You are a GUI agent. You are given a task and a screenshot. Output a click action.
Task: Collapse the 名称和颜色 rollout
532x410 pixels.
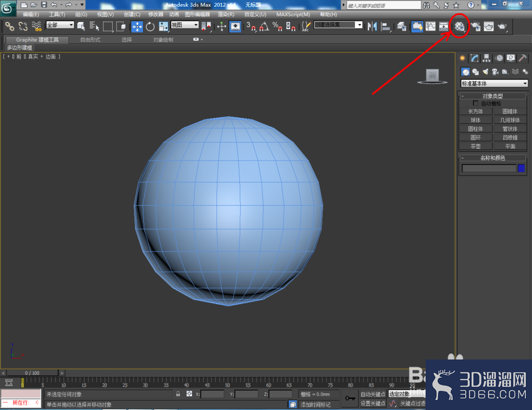pos(493,158)
